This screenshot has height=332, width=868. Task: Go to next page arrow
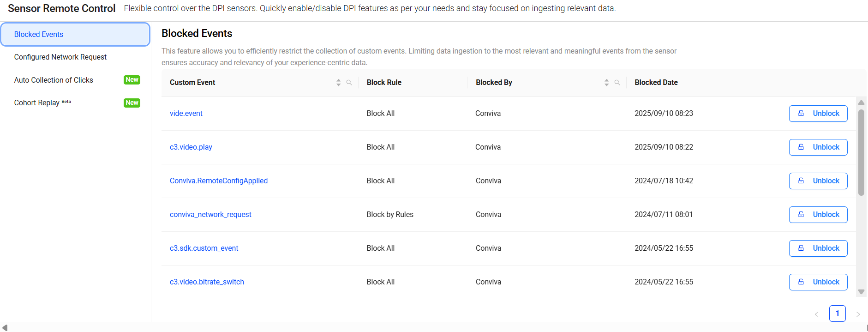(858, 314)
